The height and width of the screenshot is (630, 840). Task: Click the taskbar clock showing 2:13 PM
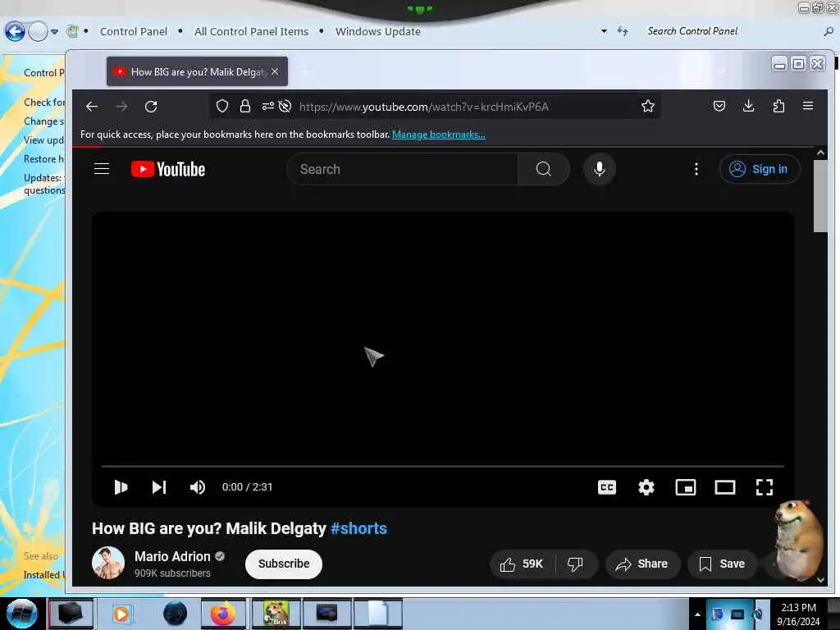click(798, 614)
